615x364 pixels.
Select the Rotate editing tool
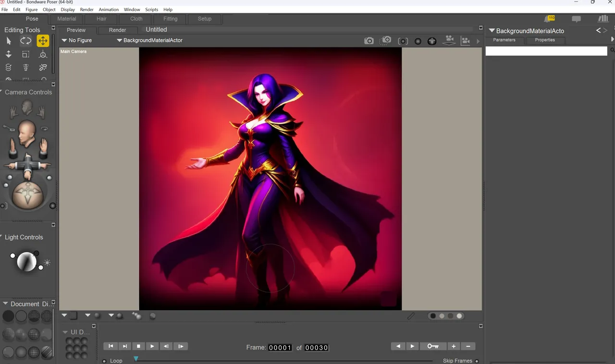point(25,41)
